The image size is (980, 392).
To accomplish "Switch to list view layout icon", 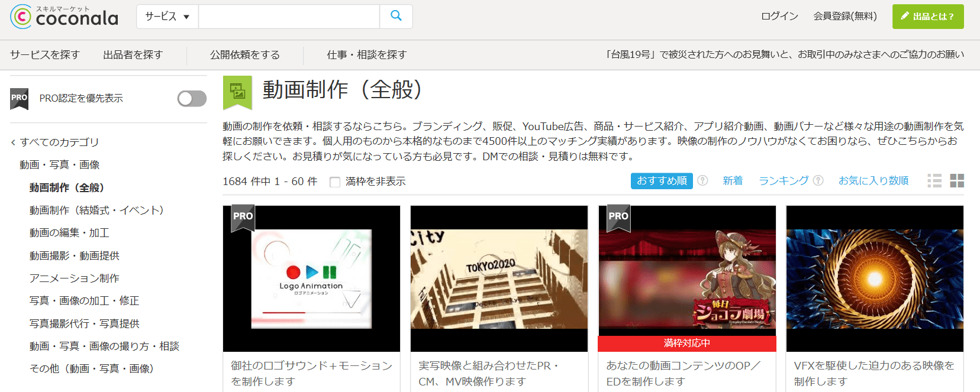I will tap(934, 181).
